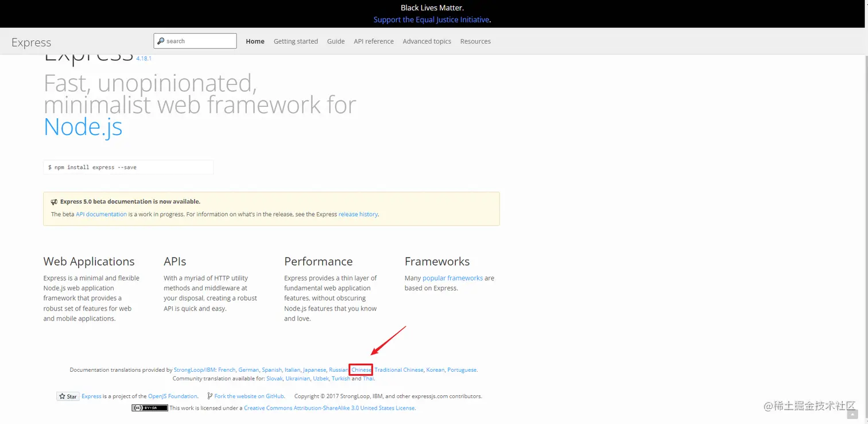The height and width of the screenshot is (424, 868).
Task: Switch to the Japanese translation
Action: tap(315, 370)
